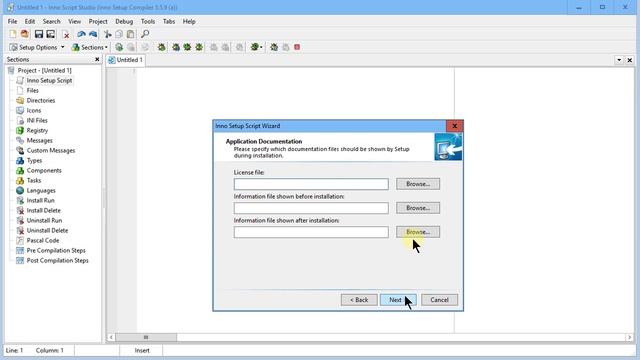
Task: Open the File menu
Action: tap(13, 21)
